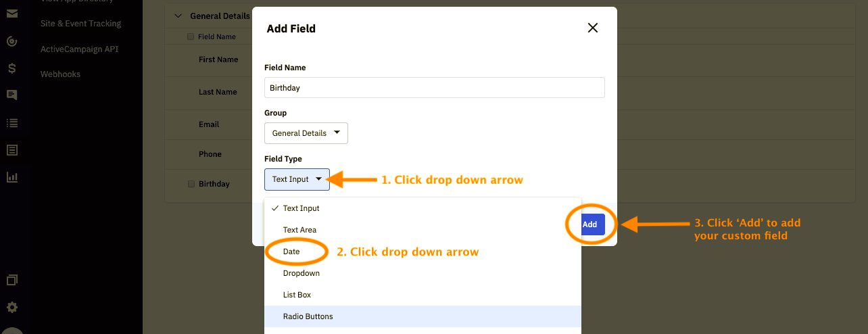Open the Deals dollar icon in sidebar
868x334 pixels.
pyautogui.click(x=11, y=68)
